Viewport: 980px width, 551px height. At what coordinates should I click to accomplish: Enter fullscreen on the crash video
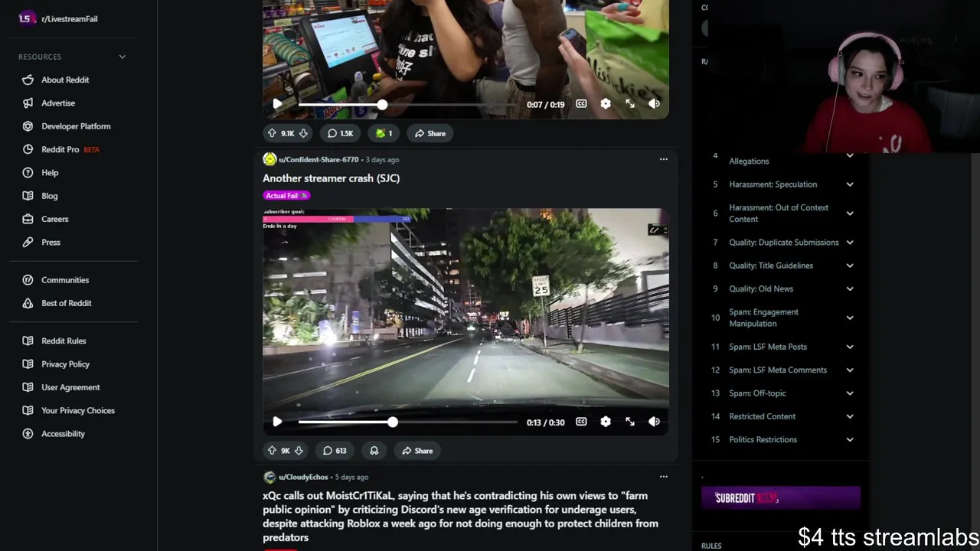click(630, 422)
